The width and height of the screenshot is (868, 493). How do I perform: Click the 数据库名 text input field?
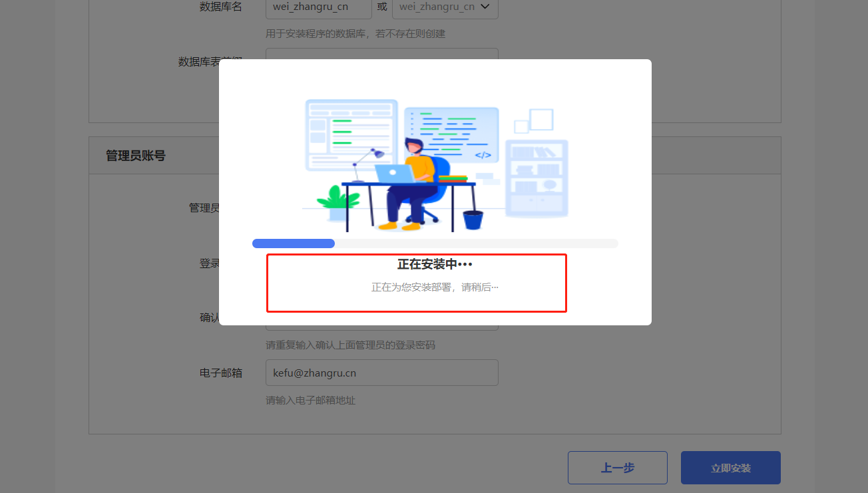click(318, 7)
